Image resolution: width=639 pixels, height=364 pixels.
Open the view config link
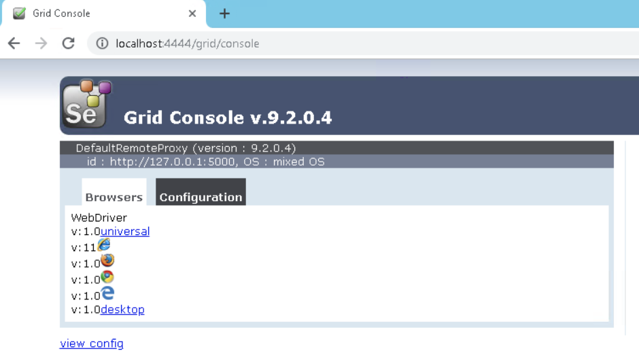(x=92, y=344)
